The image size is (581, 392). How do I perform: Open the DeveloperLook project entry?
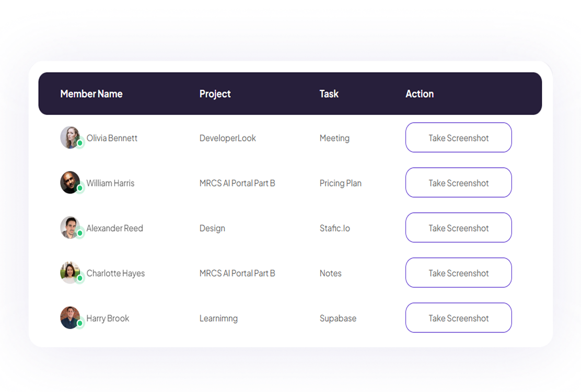tap(228, 139)
